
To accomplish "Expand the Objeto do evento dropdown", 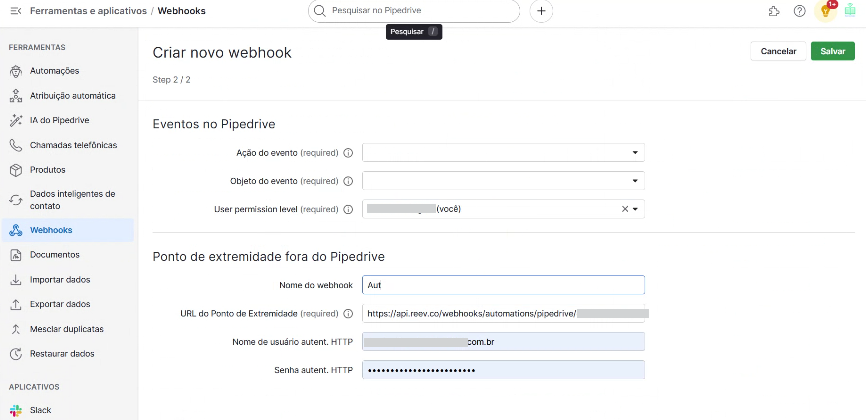I will click(635, 181).
